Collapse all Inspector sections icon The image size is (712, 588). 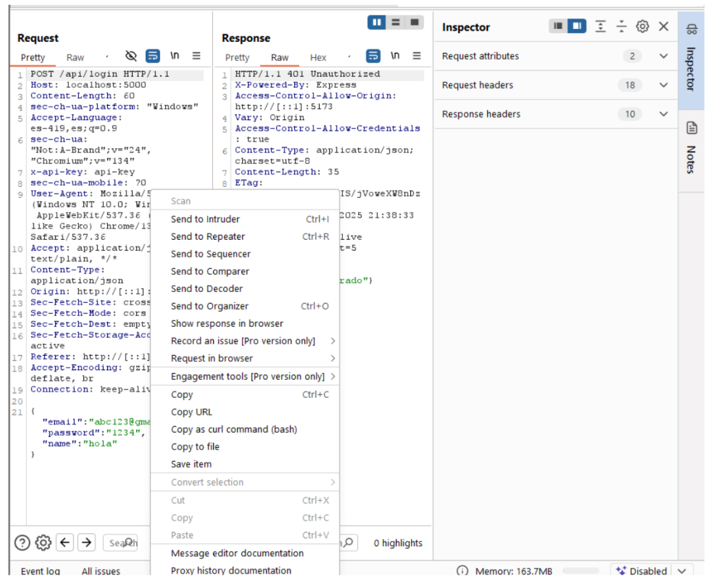[621, 26]
